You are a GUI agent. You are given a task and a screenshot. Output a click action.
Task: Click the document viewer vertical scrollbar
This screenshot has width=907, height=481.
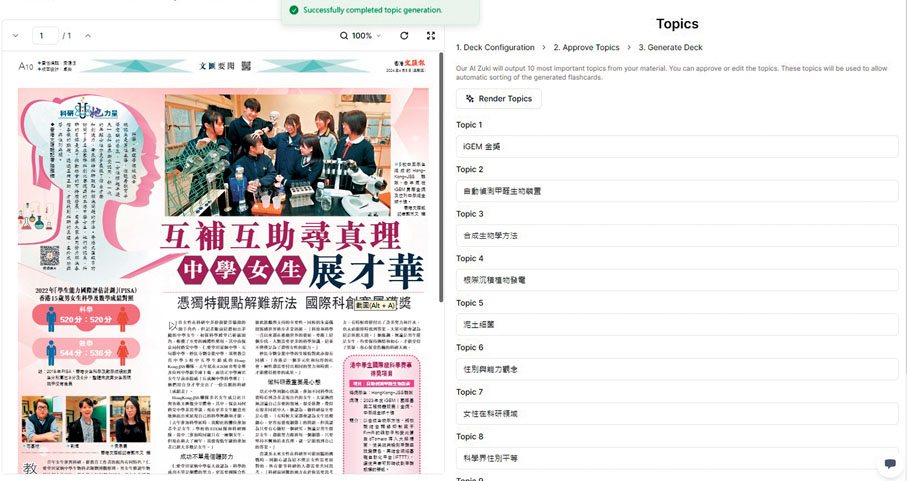[441, 176]
